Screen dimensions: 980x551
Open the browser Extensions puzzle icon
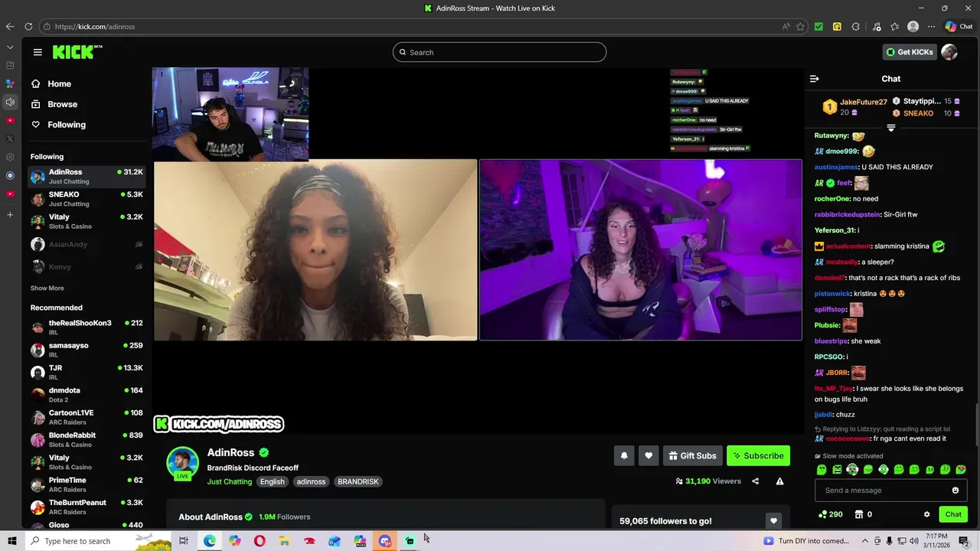pos(856,26)
